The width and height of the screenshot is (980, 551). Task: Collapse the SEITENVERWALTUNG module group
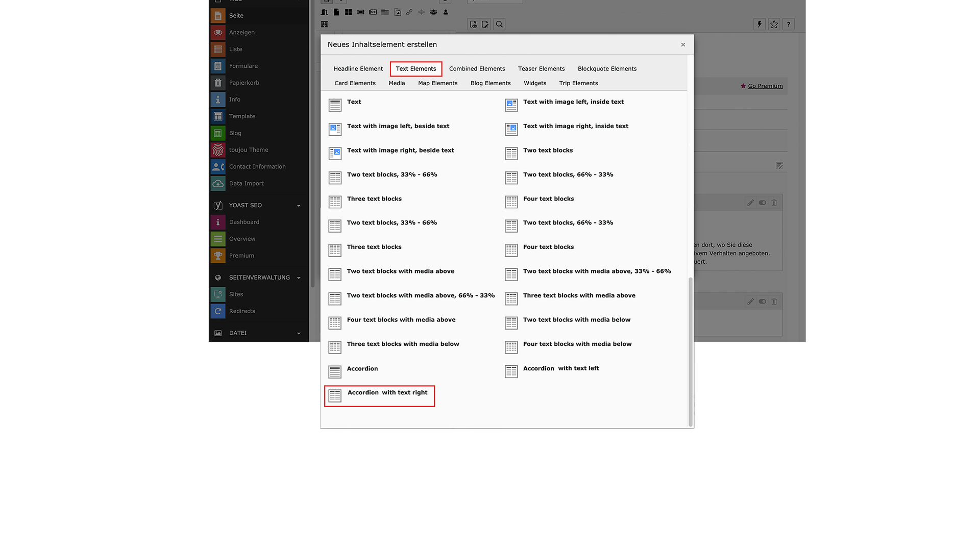(x=299, y=278)
